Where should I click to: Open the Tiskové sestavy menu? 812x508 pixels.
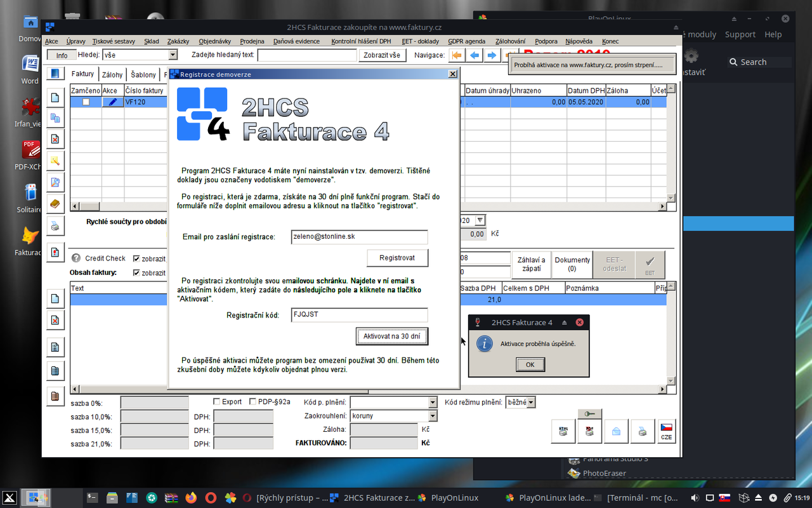click(114, 41)
